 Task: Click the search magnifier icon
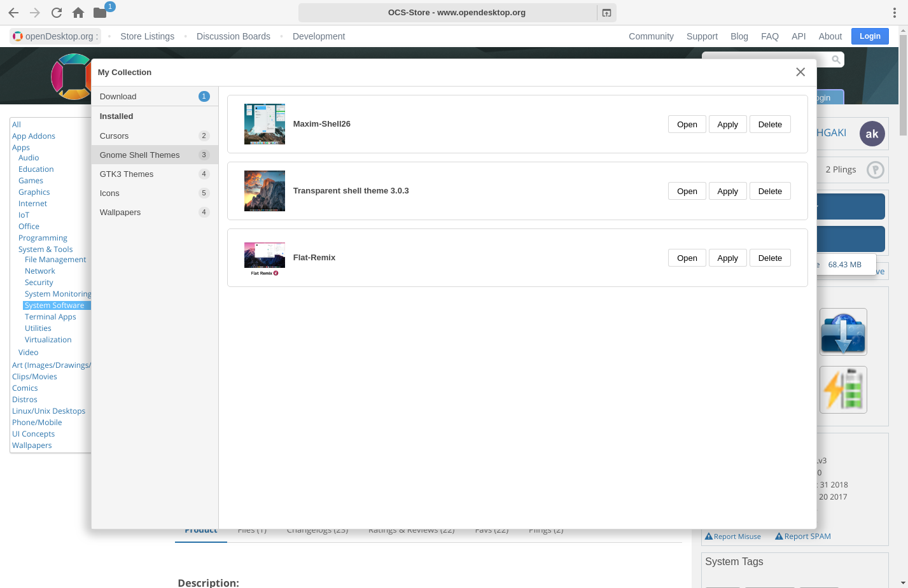(836, 59)
